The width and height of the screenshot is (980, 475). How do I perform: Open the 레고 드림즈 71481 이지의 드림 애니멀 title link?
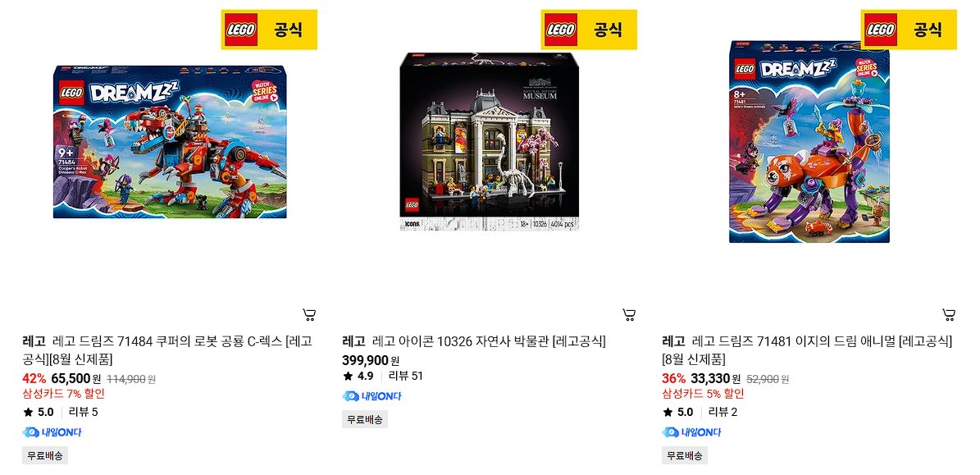coord(808,350)
